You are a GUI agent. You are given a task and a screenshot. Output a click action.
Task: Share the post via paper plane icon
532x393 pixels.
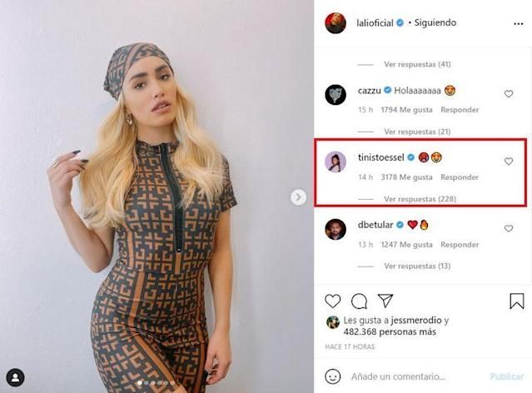tap(385, 301)
